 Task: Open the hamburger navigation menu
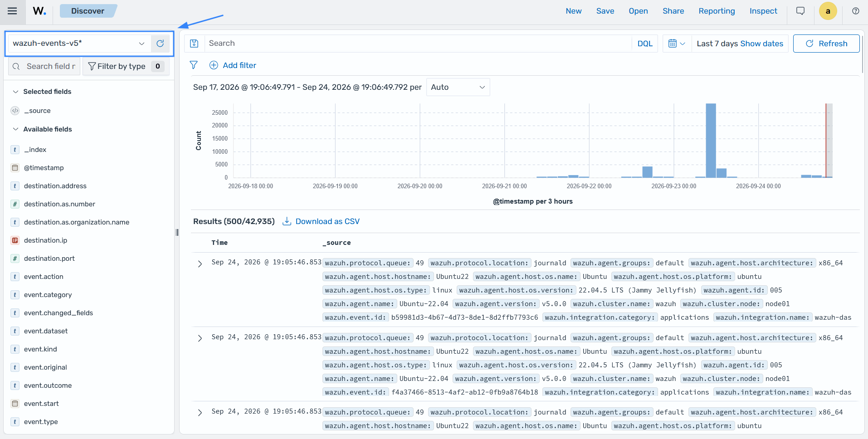coord(12,11)
